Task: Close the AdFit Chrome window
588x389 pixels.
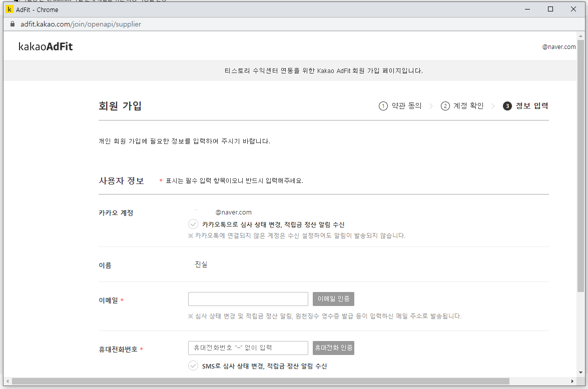Action: pos(573,9)
